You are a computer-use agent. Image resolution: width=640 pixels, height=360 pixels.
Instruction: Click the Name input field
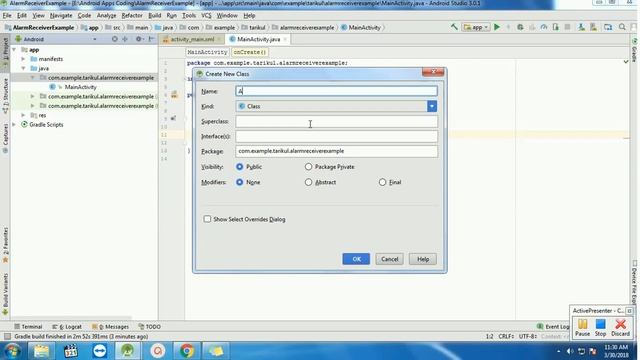click(x=336, y=91)
